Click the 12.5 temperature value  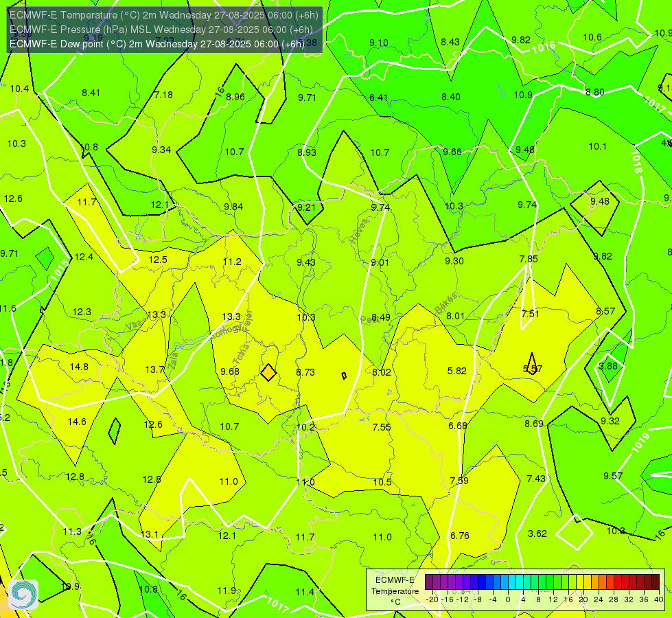(158, 260)
